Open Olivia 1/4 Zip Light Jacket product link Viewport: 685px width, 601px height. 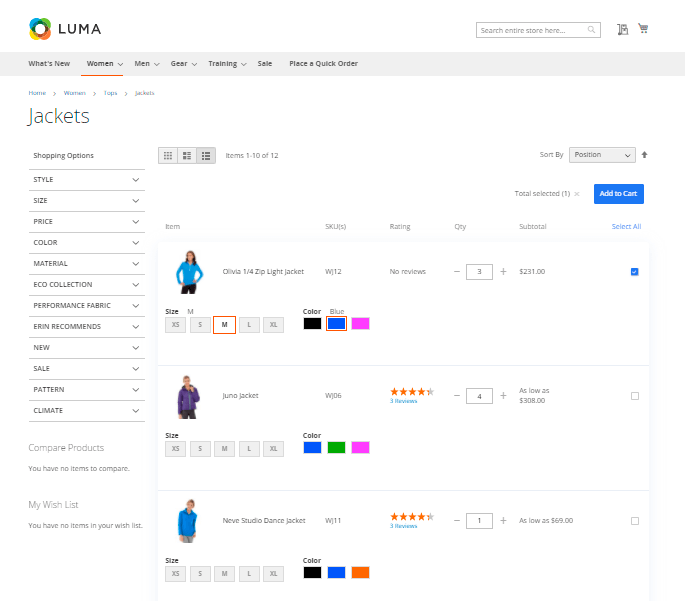[263, 272]
